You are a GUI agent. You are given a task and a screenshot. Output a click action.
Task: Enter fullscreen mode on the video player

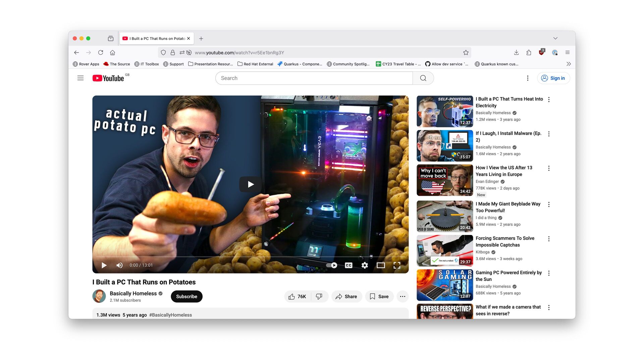[x=397, y=265]
